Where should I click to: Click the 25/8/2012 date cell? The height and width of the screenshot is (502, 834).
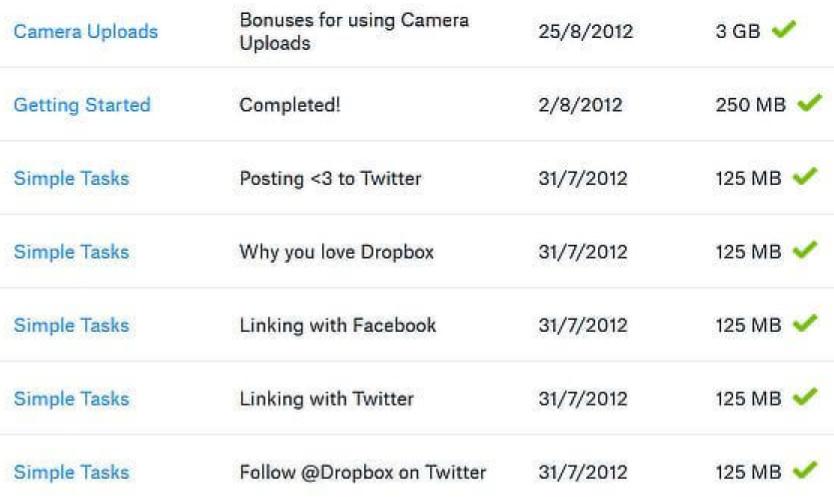[x=586, y=31]
